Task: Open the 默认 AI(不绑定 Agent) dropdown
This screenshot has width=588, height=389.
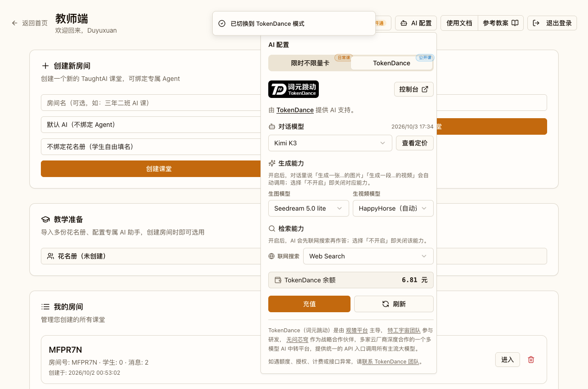Action: pos(152,125)
